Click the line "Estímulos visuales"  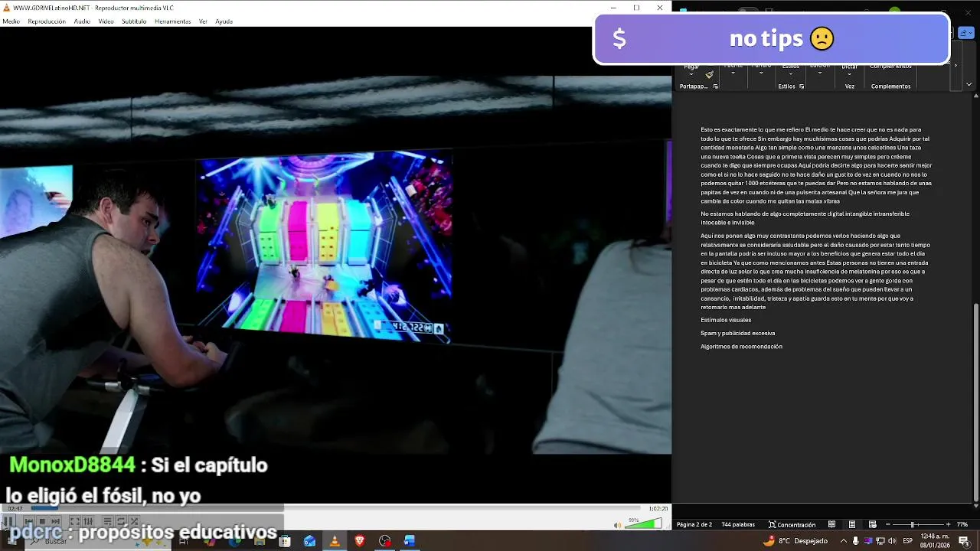pos(726,320)
